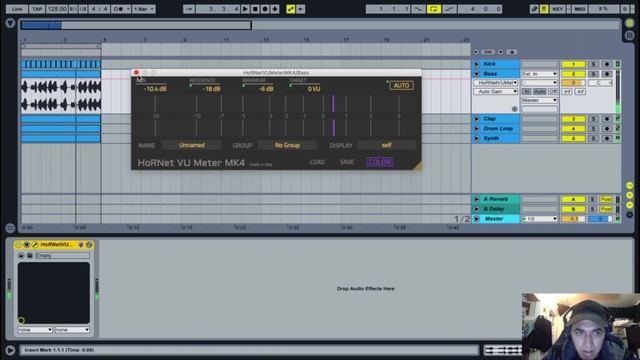The width and height of the screenshot is (640, 360).
Task: Unfold the Synth track
Action: [476, 138]
